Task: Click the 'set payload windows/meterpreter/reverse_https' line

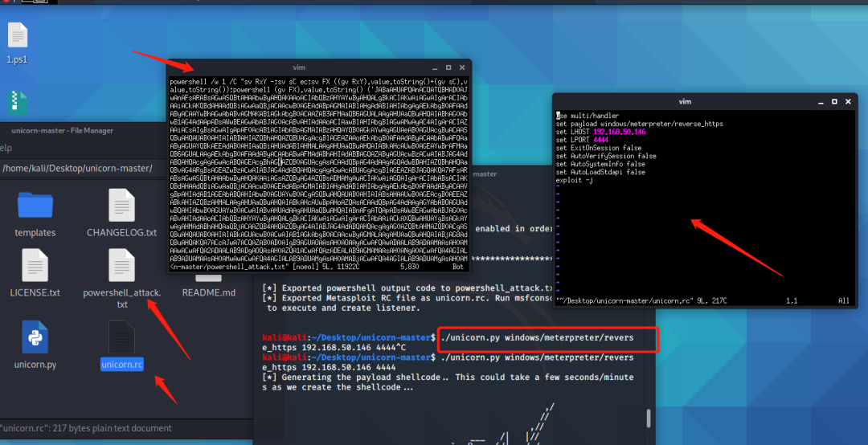Action: [x=640, y=124]
